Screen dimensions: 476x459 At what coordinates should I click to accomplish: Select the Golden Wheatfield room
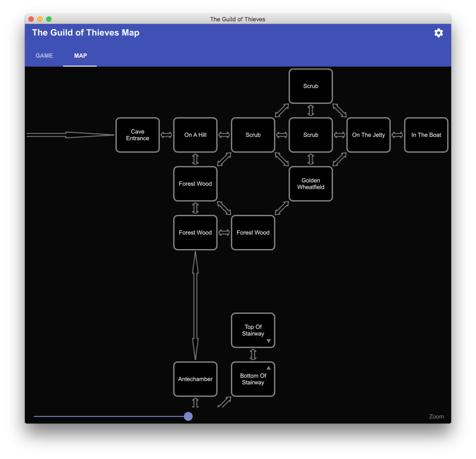[311, 184]
